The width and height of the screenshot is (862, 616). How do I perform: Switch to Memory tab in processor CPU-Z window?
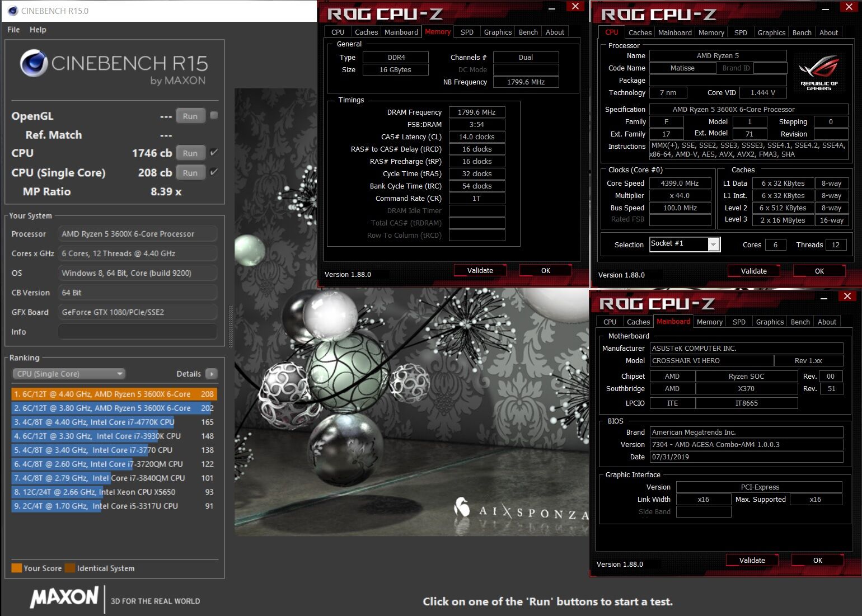pos(711,32)
